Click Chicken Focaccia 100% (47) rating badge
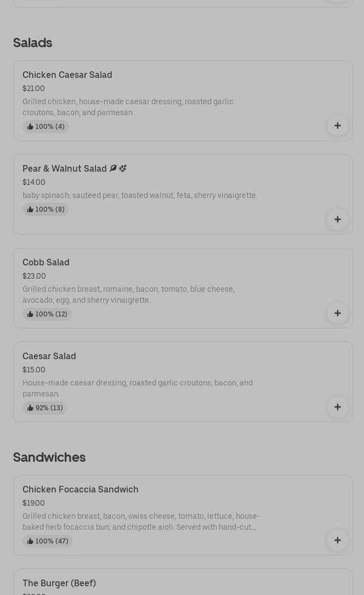Viewport: 364px width, 595px height. coord(48,541)
